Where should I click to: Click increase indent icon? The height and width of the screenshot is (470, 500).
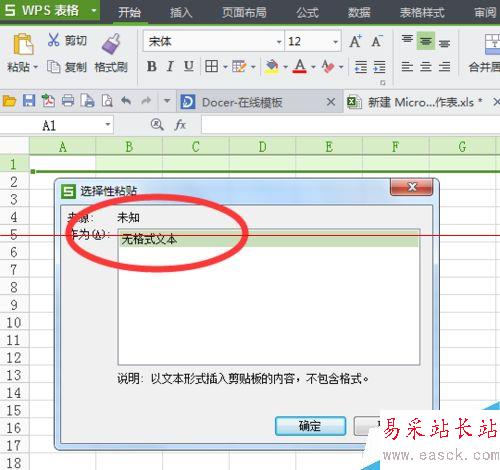(379, 67)
